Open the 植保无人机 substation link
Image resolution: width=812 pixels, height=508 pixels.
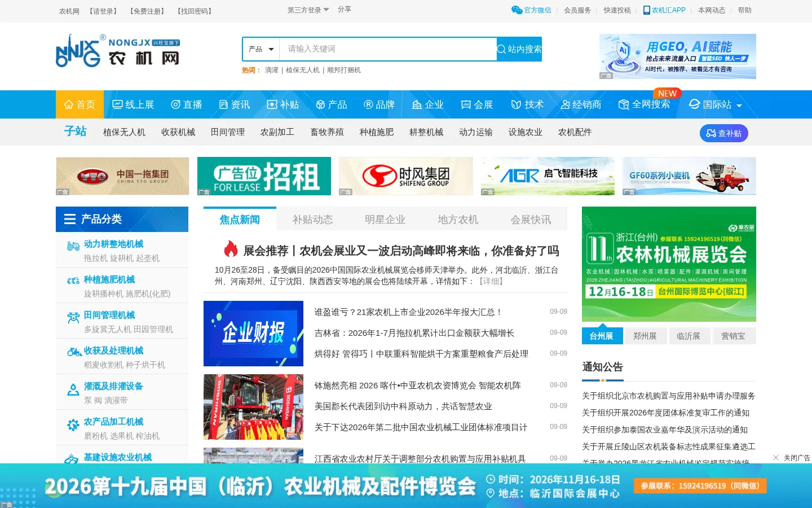pyautogui.click(x=124, y=132)
